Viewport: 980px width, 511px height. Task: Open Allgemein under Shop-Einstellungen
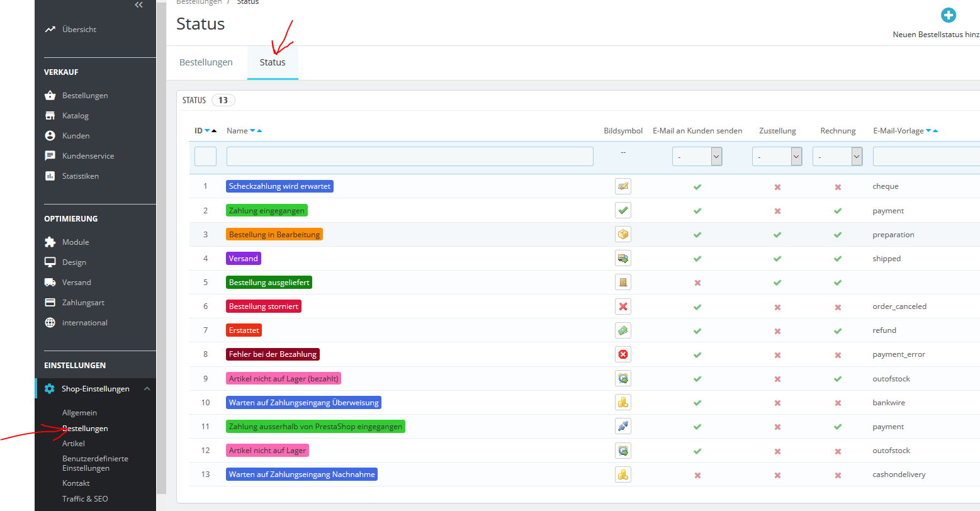(79, 413)
